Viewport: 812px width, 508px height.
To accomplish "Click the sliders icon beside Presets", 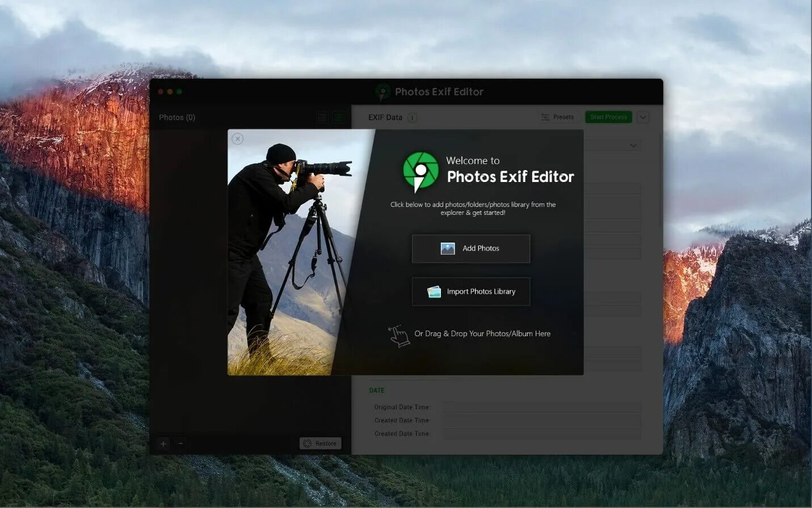I will pyautogui.click(x=545, y=117).
